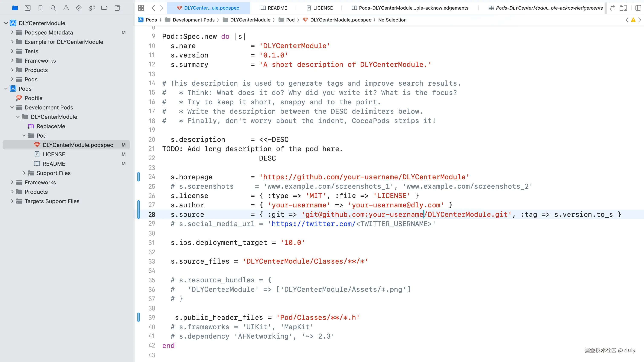Switch to the DLYCenter...ule.podspec tab

point(208,8)
